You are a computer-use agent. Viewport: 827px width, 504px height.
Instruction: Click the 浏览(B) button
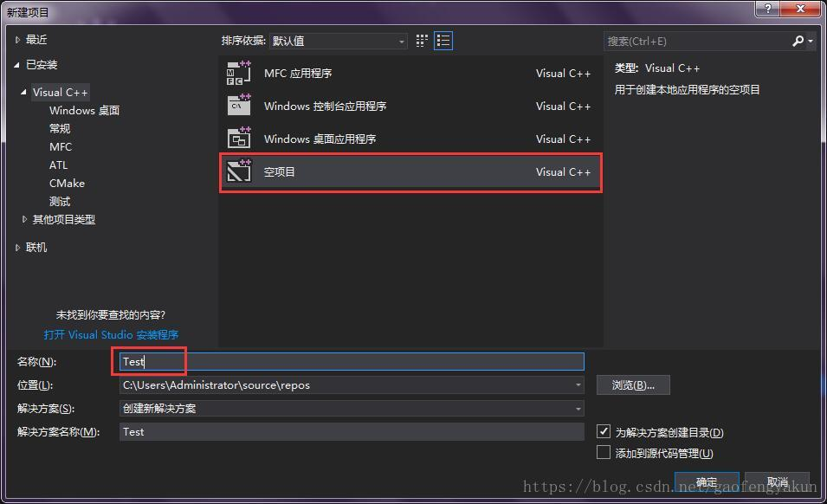(633, 384)
